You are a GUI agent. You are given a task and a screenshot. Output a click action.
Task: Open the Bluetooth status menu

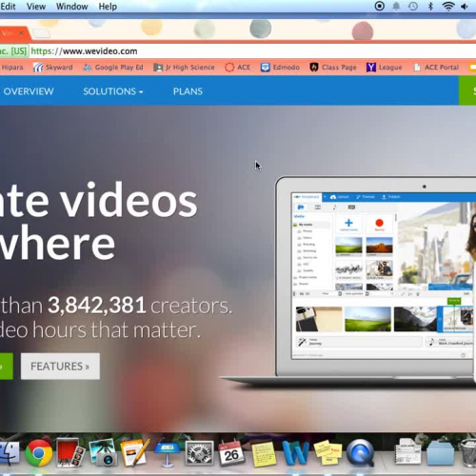pyautogui.click(x=430, y=6)
